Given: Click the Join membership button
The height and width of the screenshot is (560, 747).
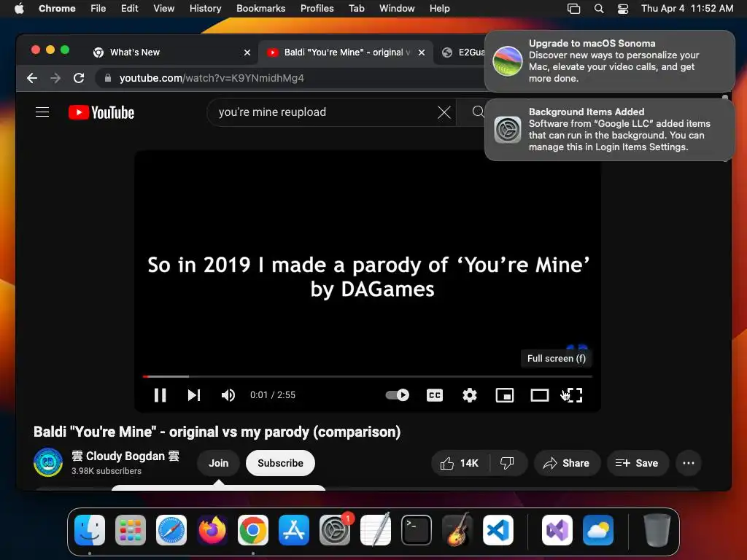Looking at the screenshot, I should tap(218, 463).
